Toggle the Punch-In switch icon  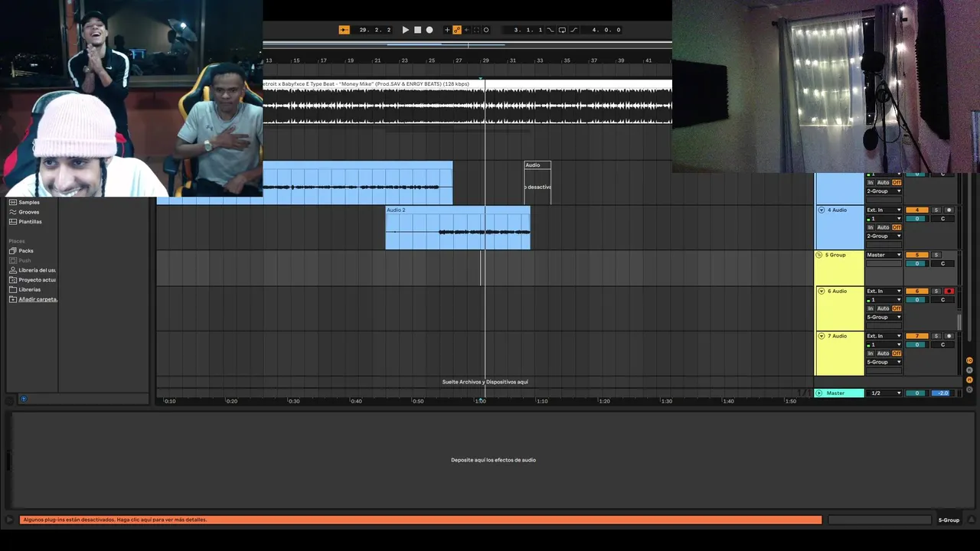click(x=550, y=30)
